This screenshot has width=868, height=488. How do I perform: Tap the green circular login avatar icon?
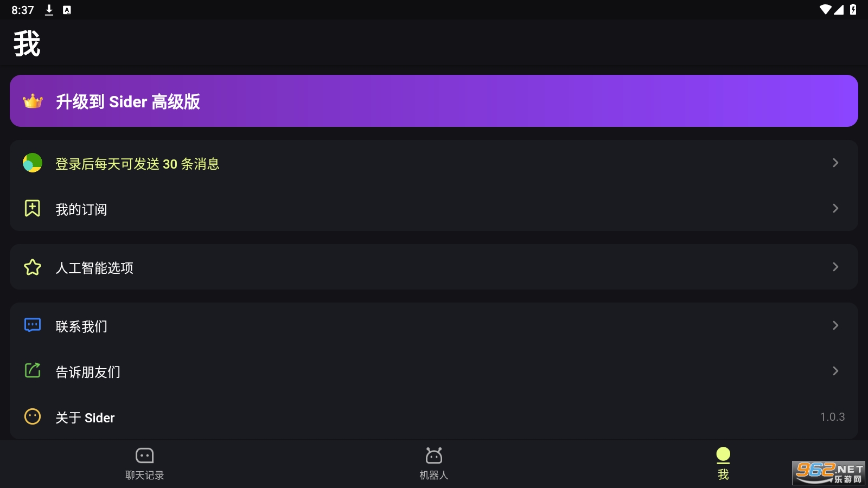pos(33,163)
